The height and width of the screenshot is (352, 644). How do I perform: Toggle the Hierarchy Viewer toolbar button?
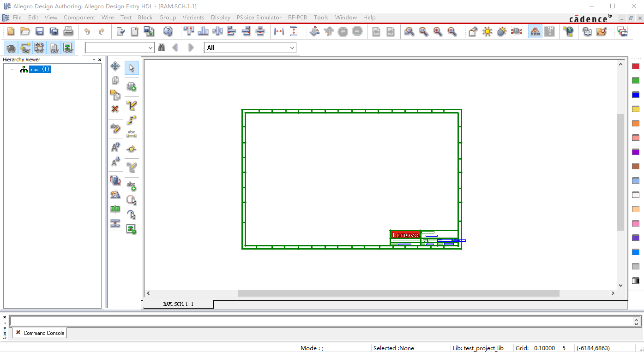click(535, 31)
